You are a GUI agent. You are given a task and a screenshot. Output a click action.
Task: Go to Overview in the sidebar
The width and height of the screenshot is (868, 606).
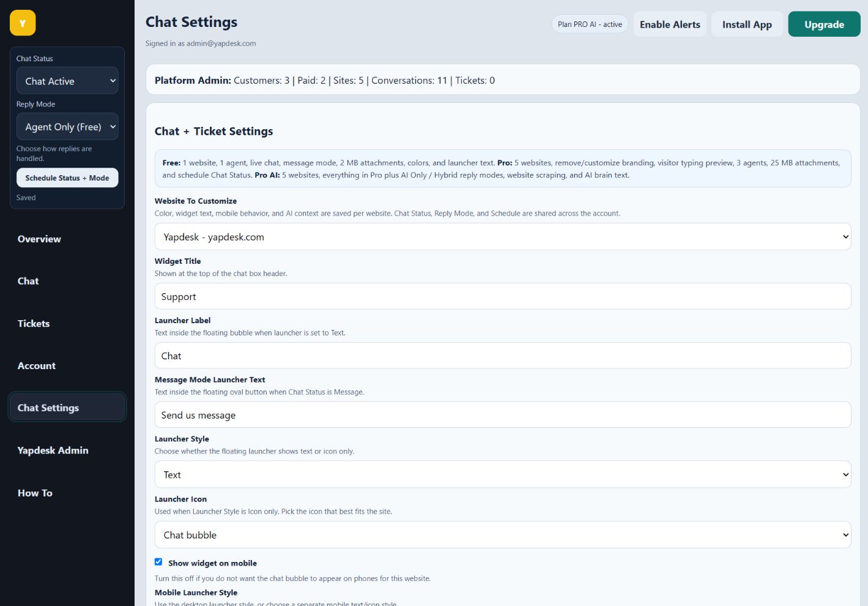tap(39, 239)
